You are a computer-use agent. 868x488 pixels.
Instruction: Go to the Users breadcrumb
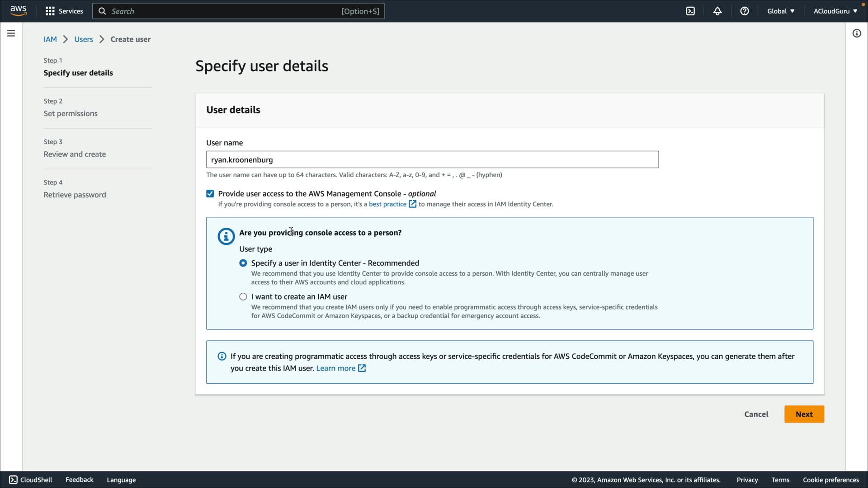tap(84, 39)
